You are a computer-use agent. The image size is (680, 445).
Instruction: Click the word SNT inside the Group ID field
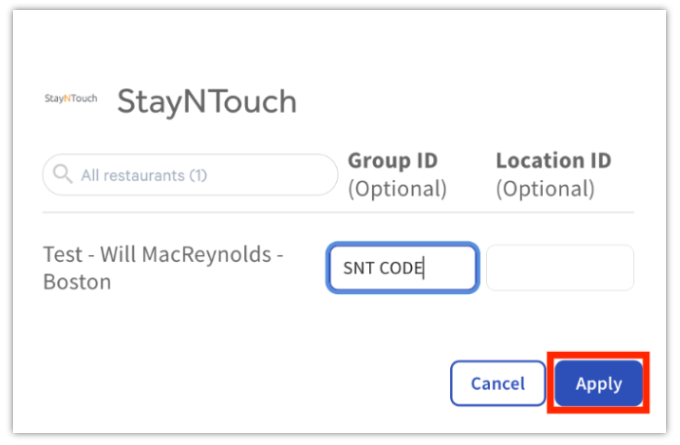(x=357, y=268)
